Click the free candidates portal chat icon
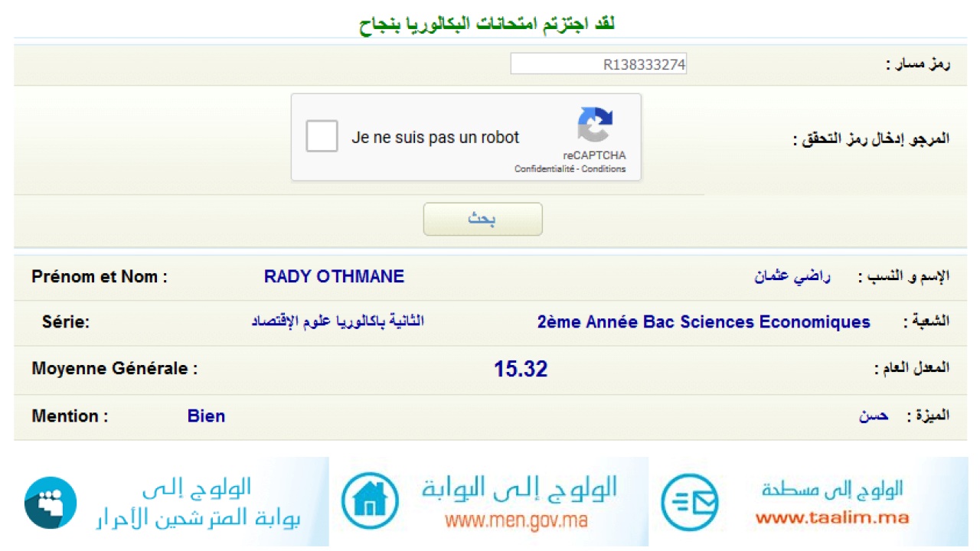This screenshot has height=551, width=980. (x=51, y=502)
